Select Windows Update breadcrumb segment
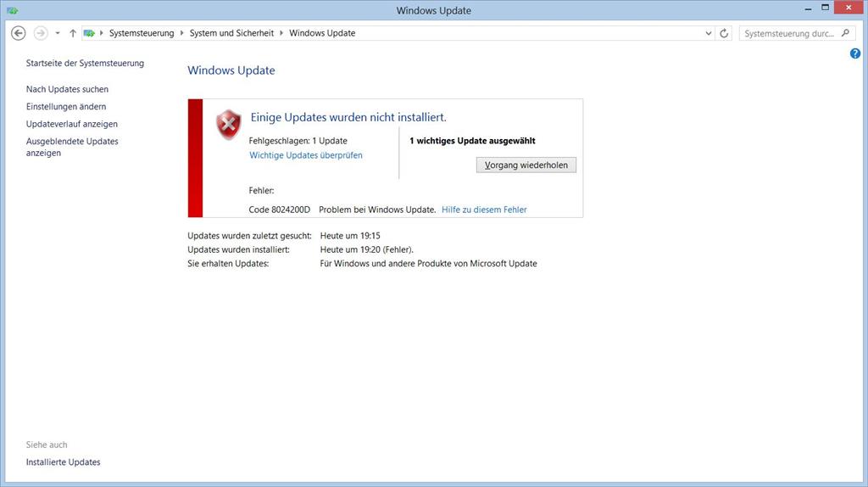 pyautogui.click(x=322, y=33)
